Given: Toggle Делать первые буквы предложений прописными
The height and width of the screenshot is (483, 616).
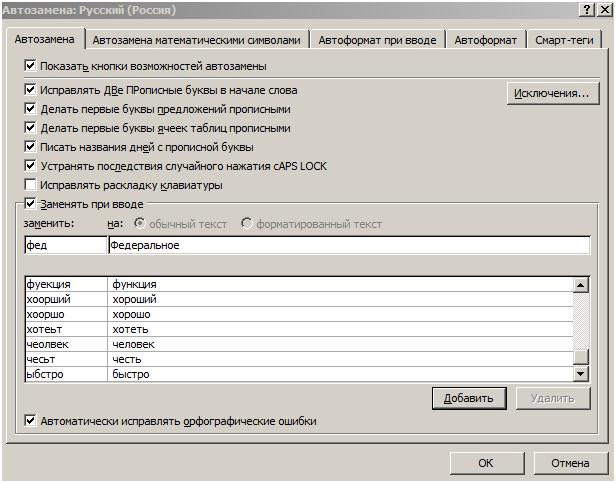Looking at the screenshot, I should coord(30,108).
